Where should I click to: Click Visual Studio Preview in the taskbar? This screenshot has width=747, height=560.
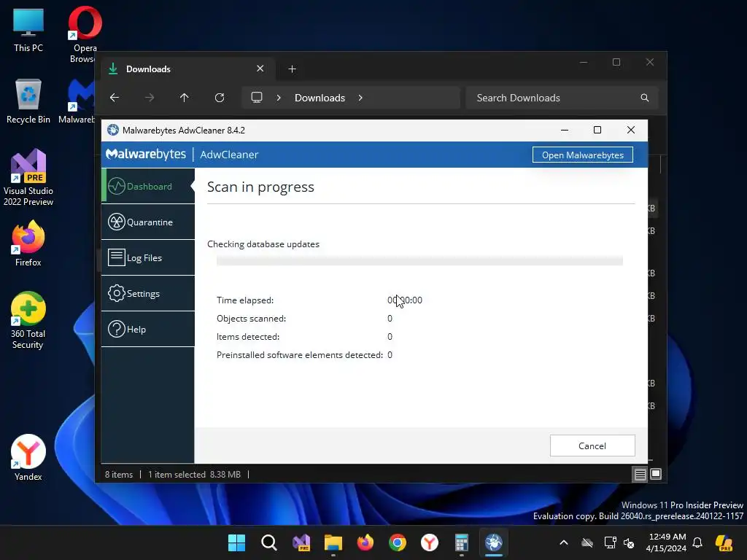[301, 542]
